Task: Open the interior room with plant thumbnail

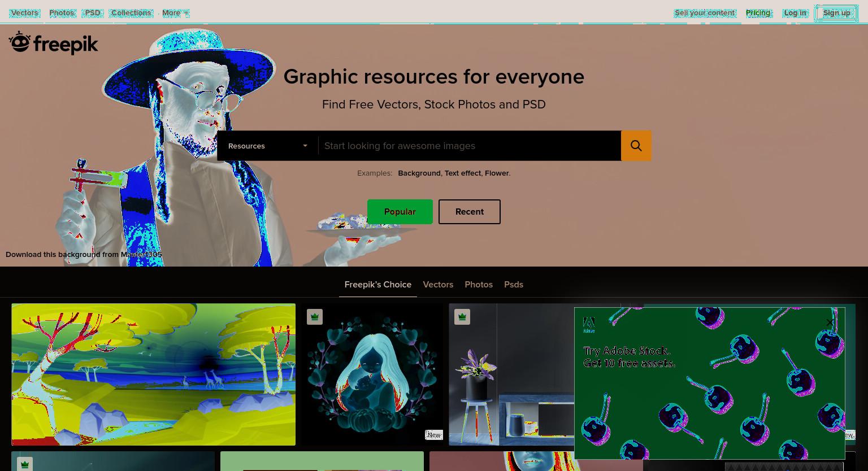Action: 511,374
